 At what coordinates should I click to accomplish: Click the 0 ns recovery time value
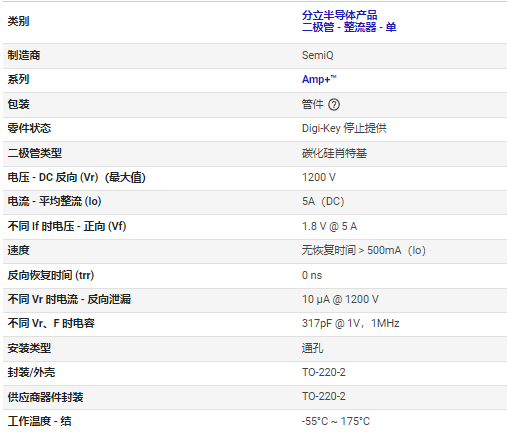coord(312,275)
